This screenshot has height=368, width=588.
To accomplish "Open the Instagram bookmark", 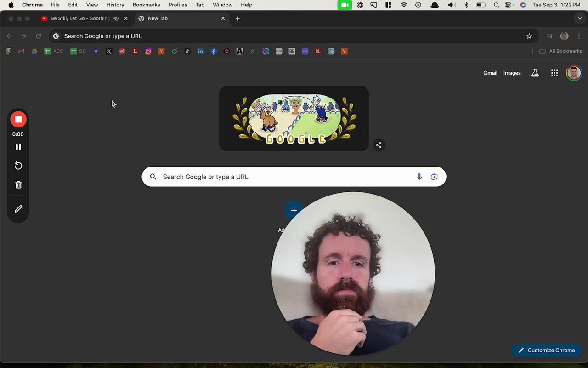I will [x=148, y=52].
